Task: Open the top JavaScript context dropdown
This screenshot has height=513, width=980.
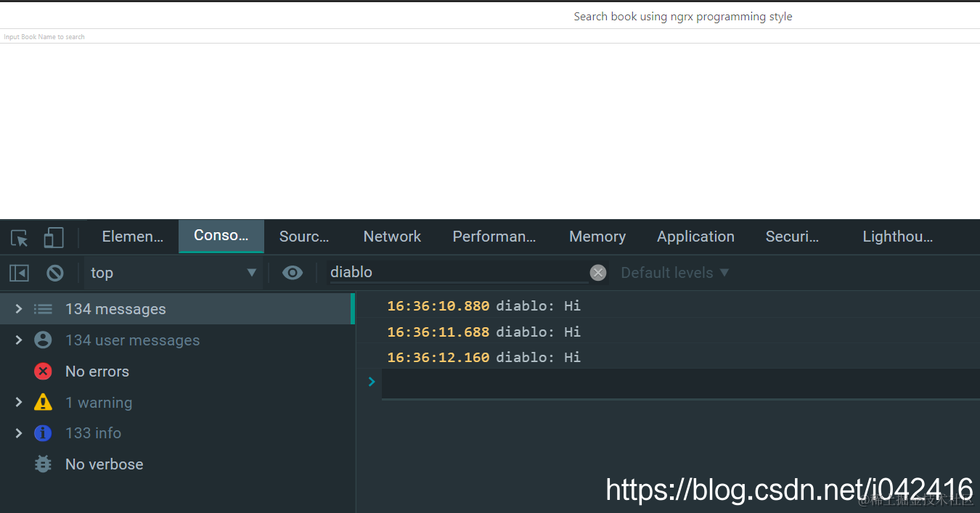Action: click(173, 273)
